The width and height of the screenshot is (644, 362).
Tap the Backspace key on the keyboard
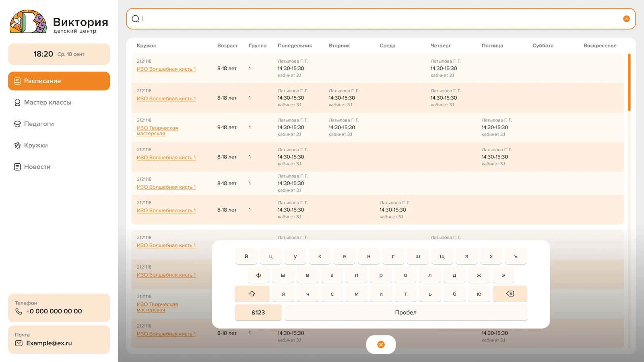(510, 294)
